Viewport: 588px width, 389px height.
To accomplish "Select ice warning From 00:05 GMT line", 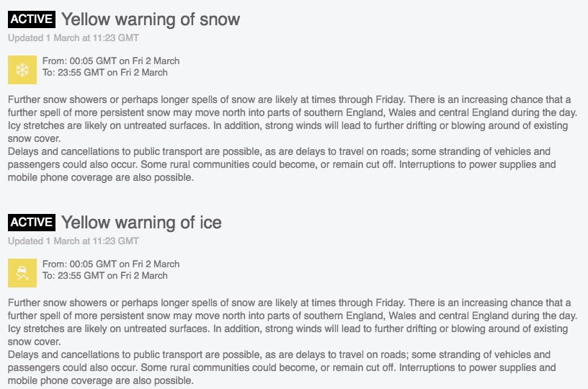I will coord(111,264).
